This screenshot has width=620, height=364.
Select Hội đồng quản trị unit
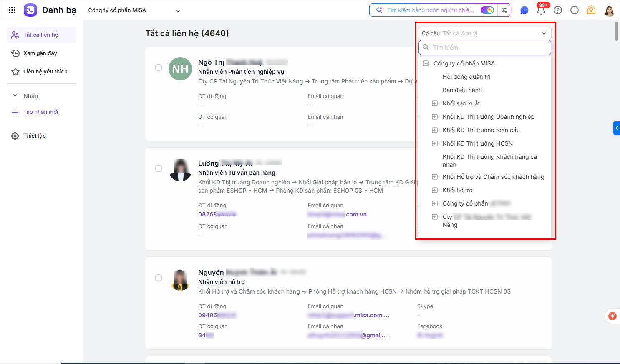[466, 77]
